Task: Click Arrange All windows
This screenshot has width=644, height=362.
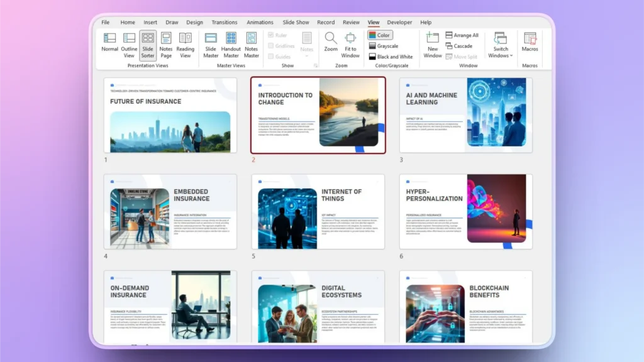Action: tap(464, 35)
